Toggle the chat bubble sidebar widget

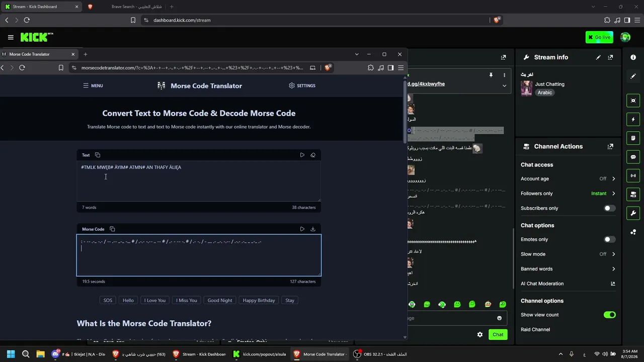[633, 157]
